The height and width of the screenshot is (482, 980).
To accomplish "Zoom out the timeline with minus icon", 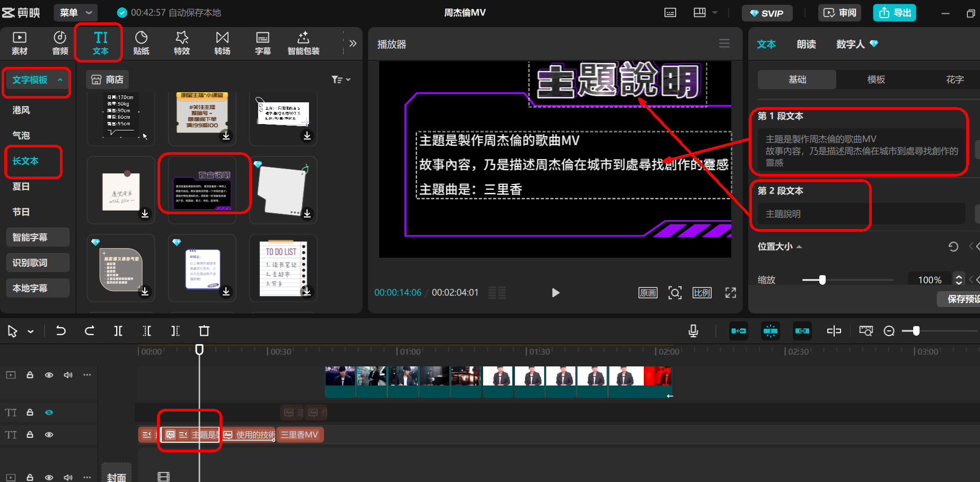I will coord(889,331).
